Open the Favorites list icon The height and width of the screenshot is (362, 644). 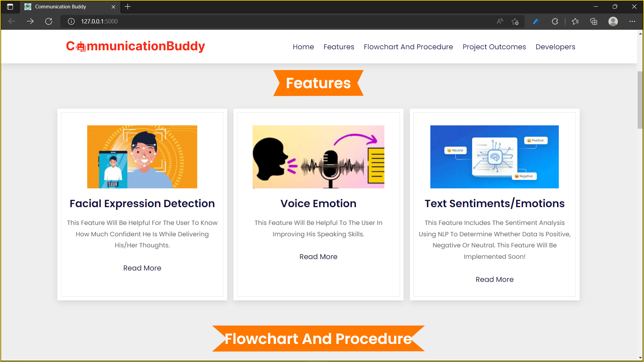[x=575, y=21]
